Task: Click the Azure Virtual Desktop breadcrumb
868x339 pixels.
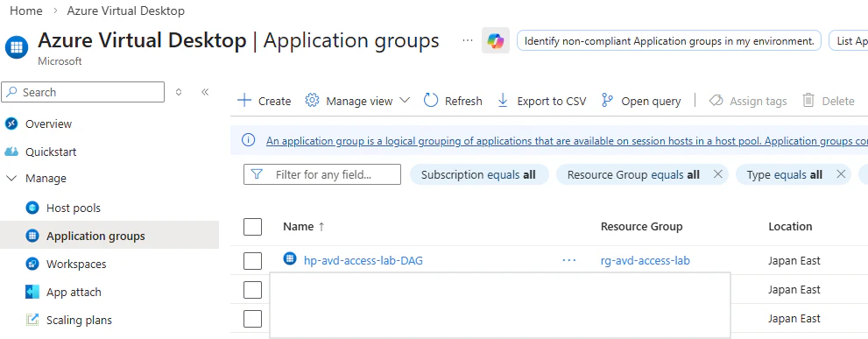Action: tap(125, 11)
